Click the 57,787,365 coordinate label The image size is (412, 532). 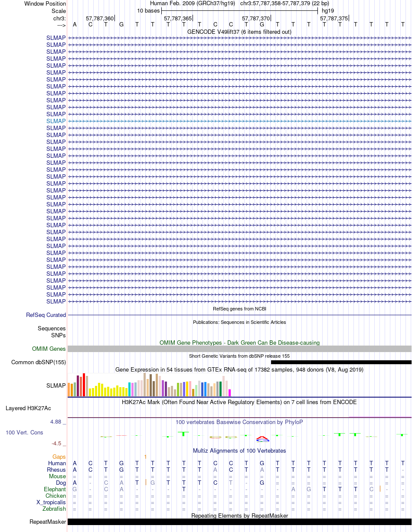pyautogui.click(x=178, y=19)
